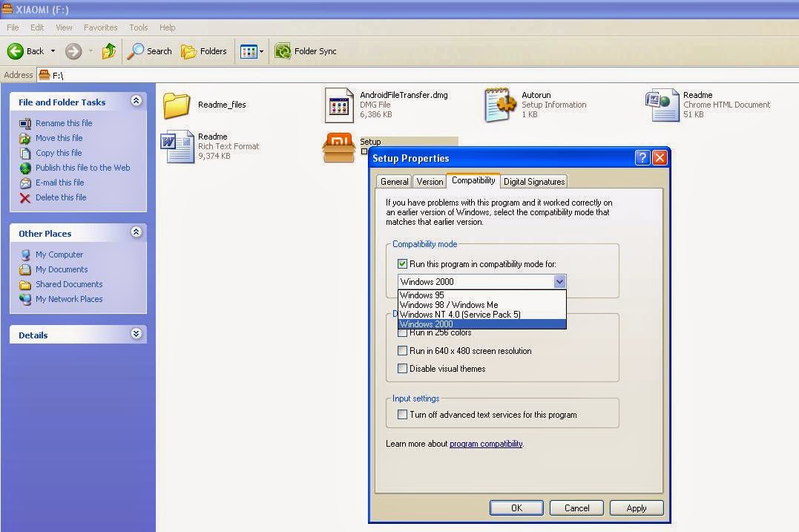Open the compatibility mode dropdown arrow
The width and height of the screenshot is (799, 532).
559,281
